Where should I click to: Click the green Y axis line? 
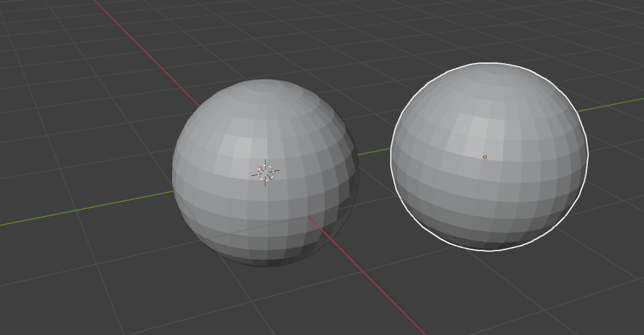click(373, 151)
